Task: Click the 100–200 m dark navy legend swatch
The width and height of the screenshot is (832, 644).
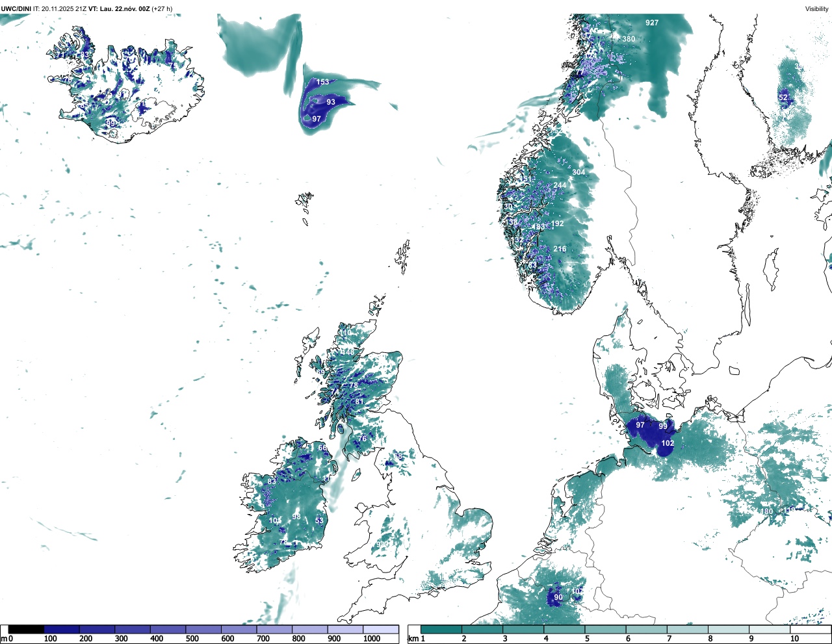Action: click(x=62, y=630)
